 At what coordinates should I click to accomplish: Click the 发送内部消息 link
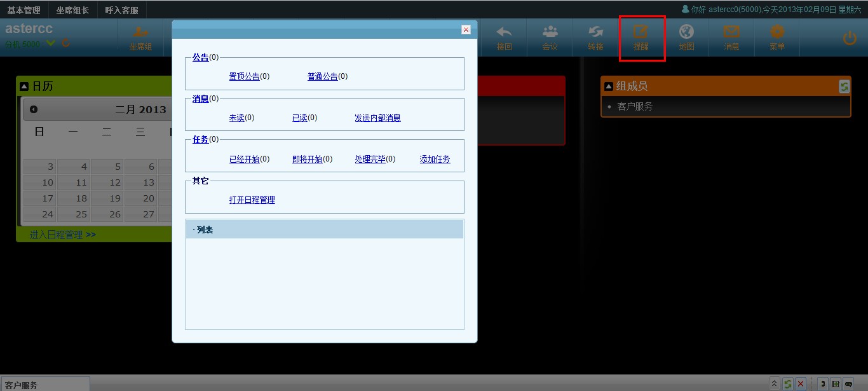(377, 118)
